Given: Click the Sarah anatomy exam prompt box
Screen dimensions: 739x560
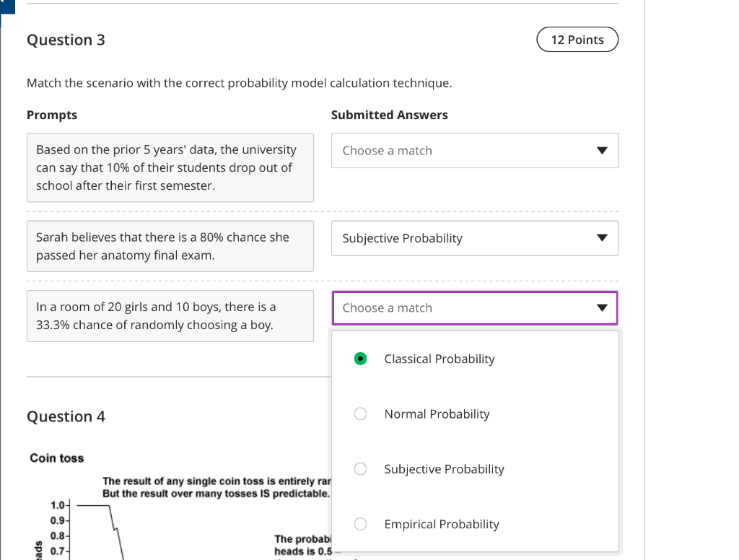Looking at the screenshot, I should click(170, 246).
